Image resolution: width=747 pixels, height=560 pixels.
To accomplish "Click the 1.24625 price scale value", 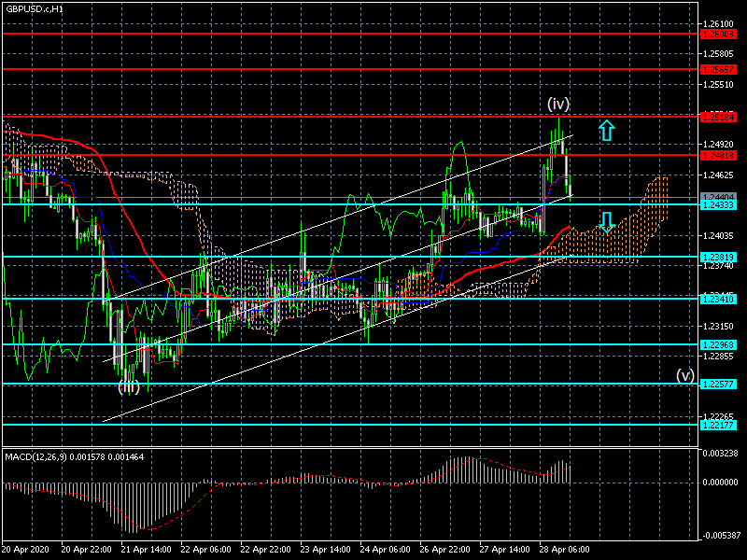I will 718,175.
